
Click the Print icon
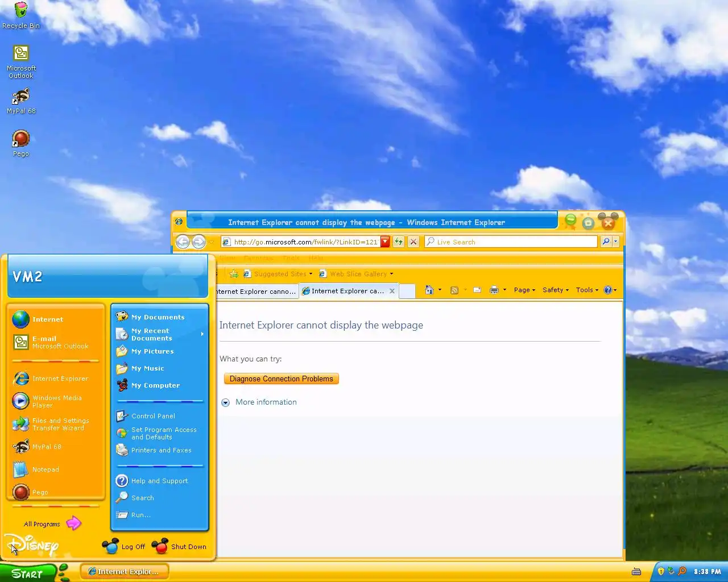[x=494, y=290]
